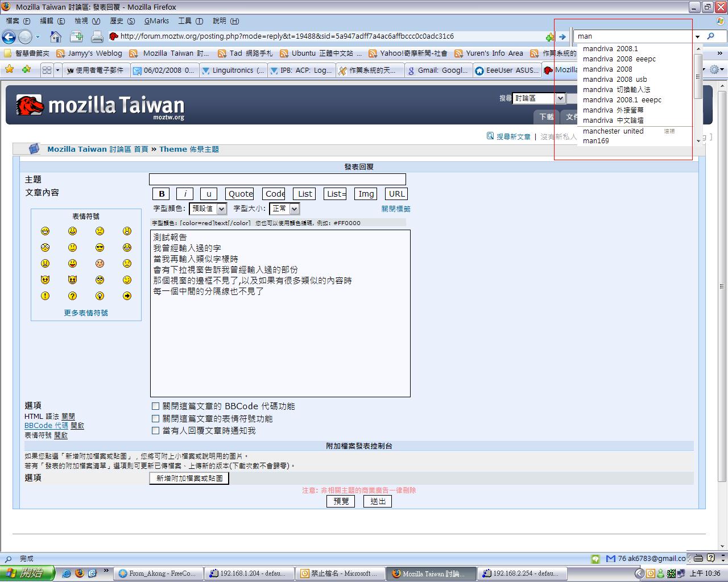Open the tab groups grid icon
The image size is (728, 582).
[47, 70]
